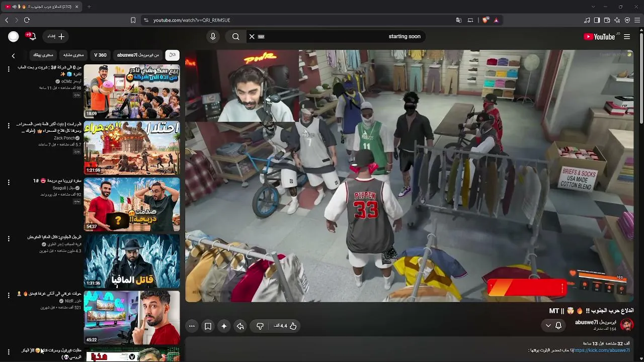Select the 'محتوى مشابه' filter chip
This screenshot has height=362, width=644.
tap(73, 55)
